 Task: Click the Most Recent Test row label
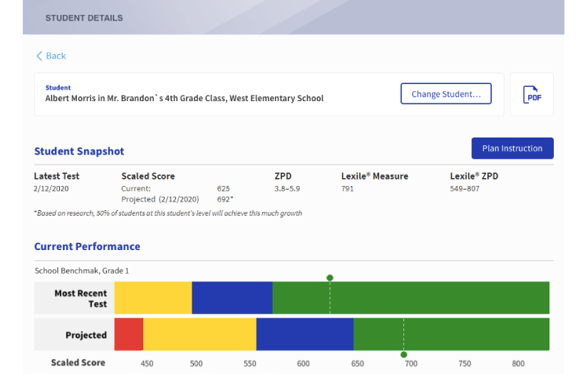tap(81, 298)
